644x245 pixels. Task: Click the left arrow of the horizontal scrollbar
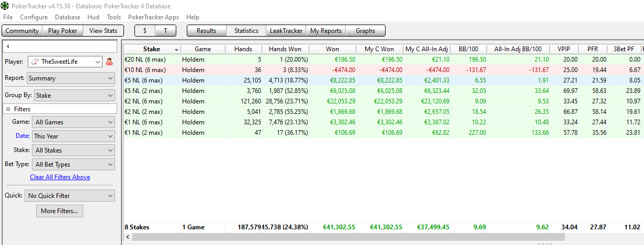127,237
